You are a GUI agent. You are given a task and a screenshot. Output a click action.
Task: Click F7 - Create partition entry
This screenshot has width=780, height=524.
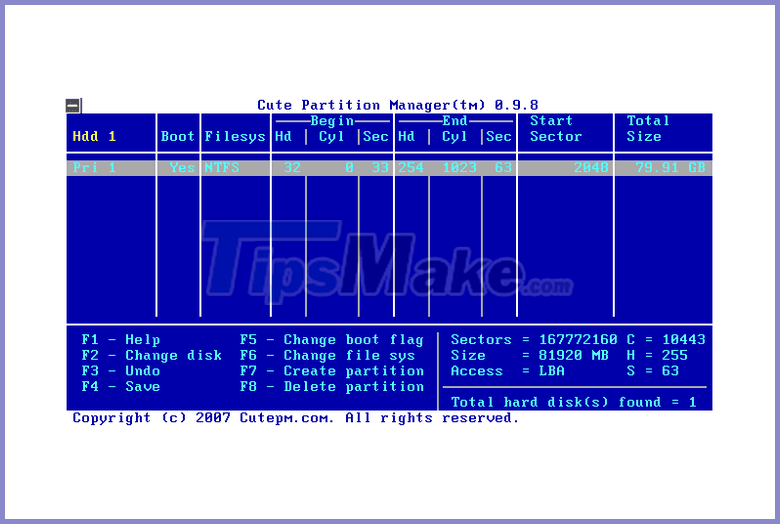pyautogui.click(x=332, y=371)
